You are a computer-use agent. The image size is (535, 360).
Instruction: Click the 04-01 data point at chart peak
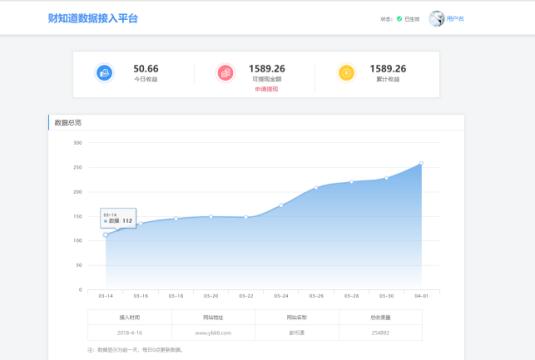point(421,163)
